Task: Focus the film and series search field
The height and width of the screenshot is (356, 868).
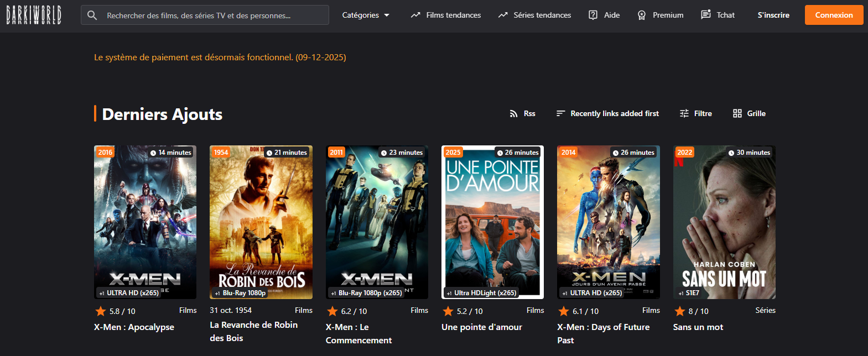Action: click(x=205, y=15)
